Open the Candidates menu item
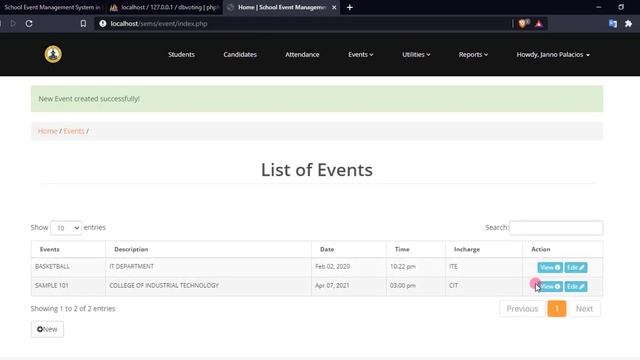 tap(240, 54)
